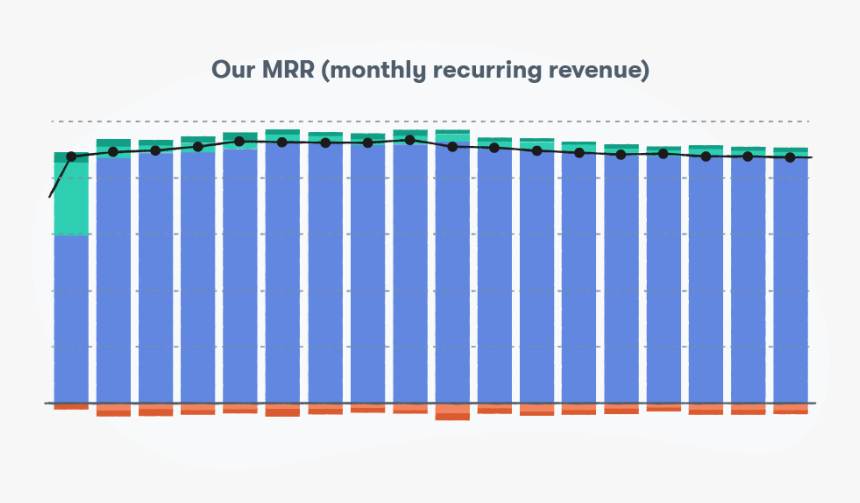Select the large teal segment of the first bar
Image resolution: width=860 pixels, height=503 pixels.
pyautogui.click(x=71, y=199)
